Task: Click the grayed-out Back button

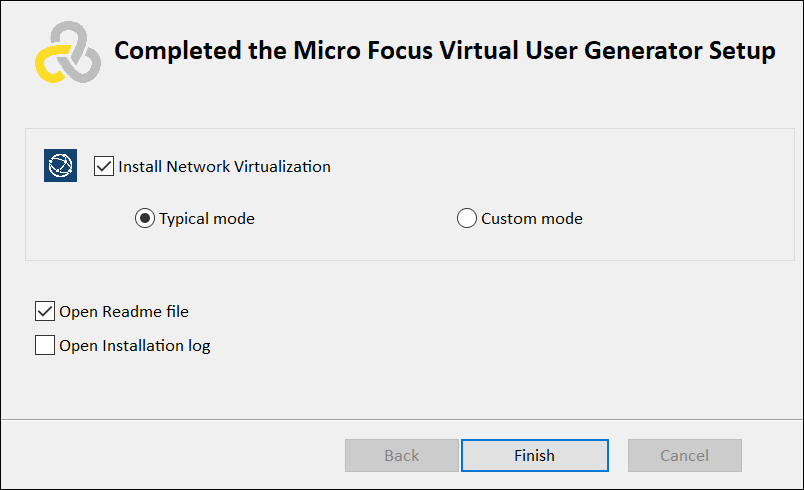Action: point(402,455)
